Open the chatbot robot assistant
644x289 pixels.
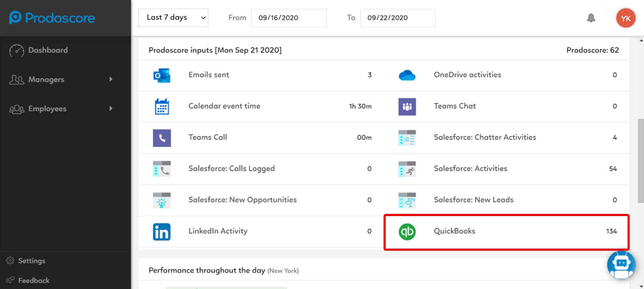[x=621, y=265]
